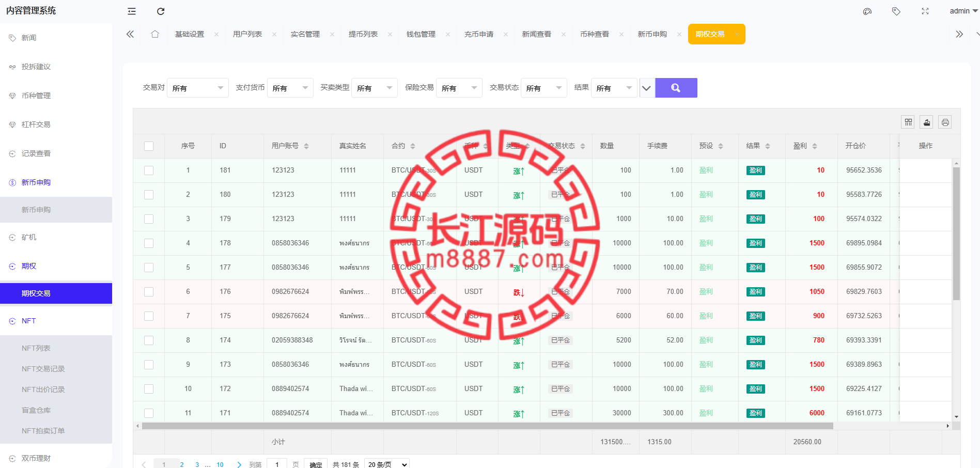Open 保险交易 dropdown
980x468 pixels.
pos(459,88)
